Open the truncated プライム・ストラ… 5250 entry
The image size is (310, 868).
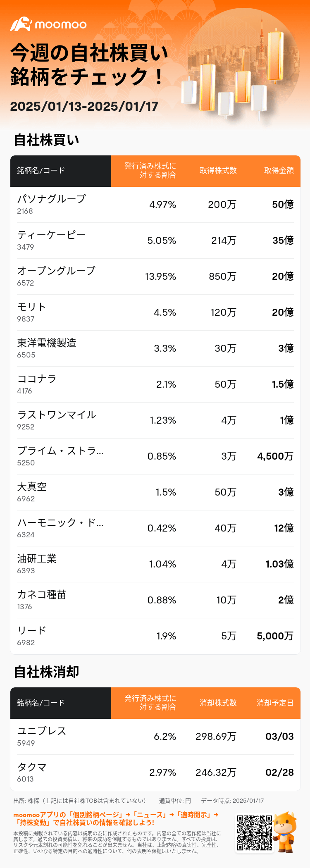[x=155, y=456]
